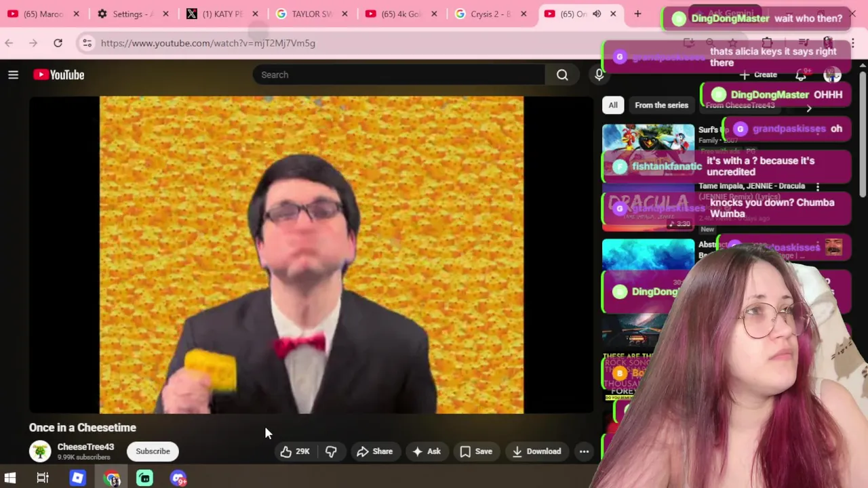
Task: Switch to the Maroon YouTube tab
Action: 43,14
